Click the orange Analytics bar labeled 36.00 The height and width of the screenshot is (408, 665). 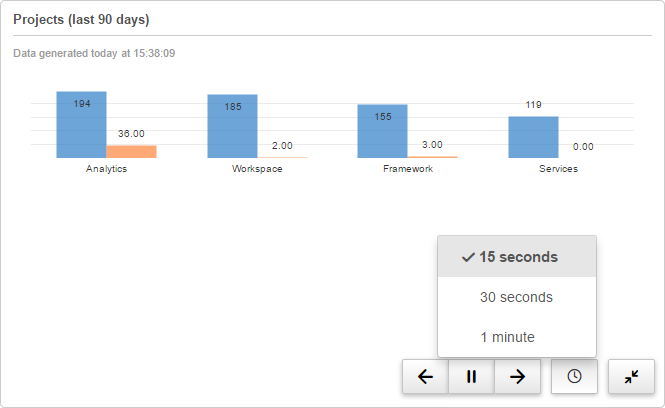(x=131, y=152)
